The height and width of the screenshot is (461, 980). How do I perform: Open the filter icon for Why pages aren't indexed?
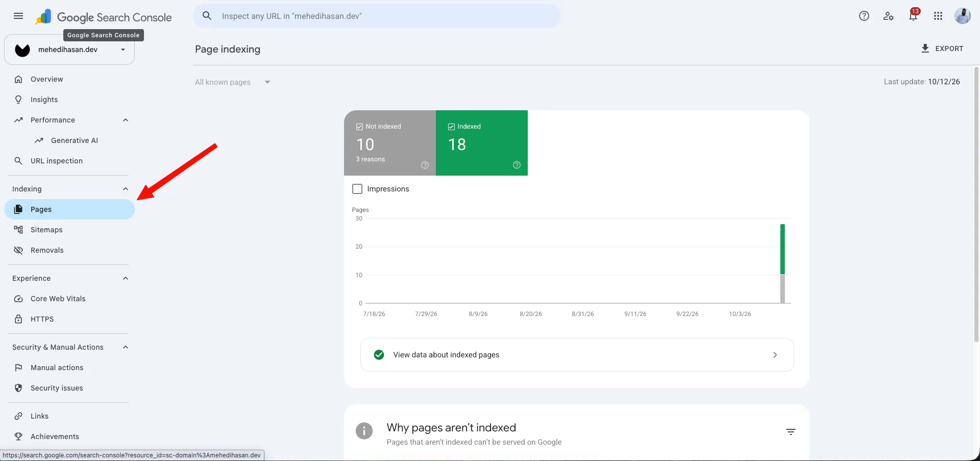(791, 432)
